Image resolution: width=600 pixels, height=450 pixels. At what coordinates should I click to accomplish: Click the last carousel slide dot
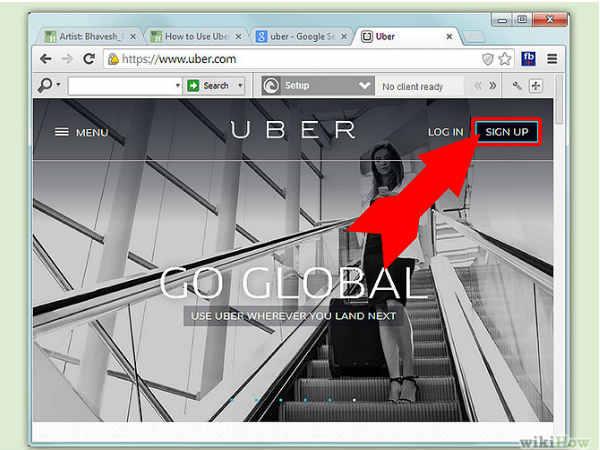(x=354, y=400)
